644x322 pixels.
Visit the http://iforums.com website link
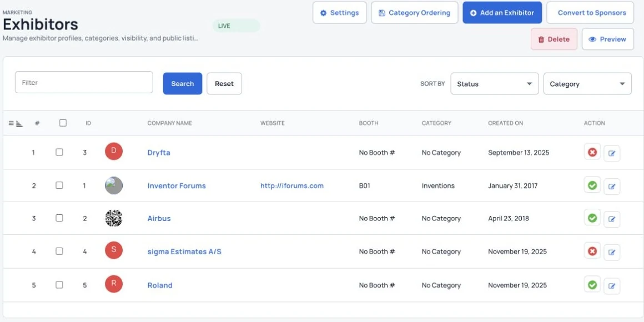292,185
